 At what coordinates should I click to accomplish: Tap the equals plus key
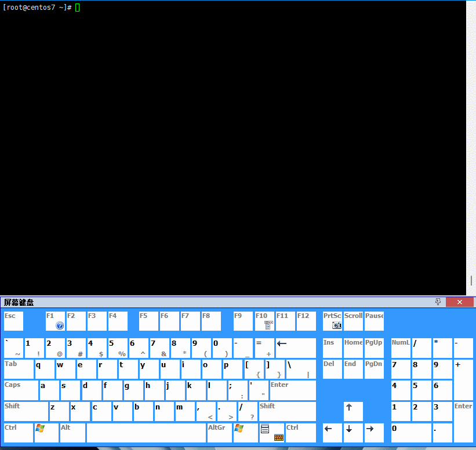click(x=264, y=348)
